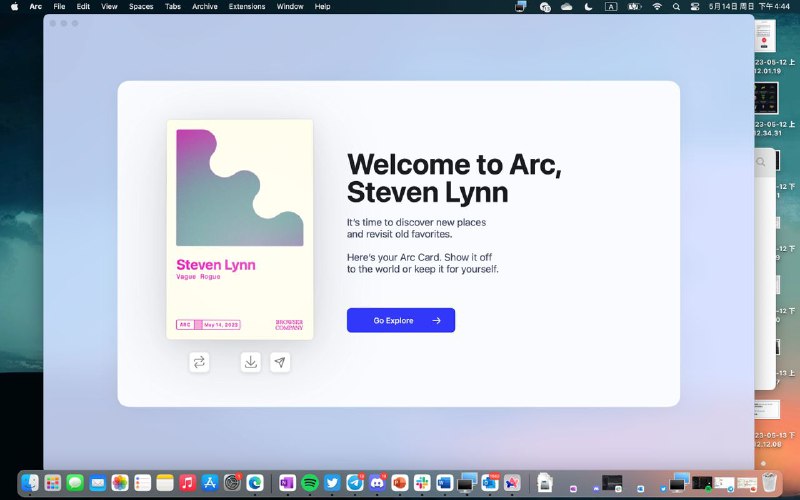This screenshot has width=800, height=500.
Task: Shuffle the Arc Card design
Action: (199, 362)
